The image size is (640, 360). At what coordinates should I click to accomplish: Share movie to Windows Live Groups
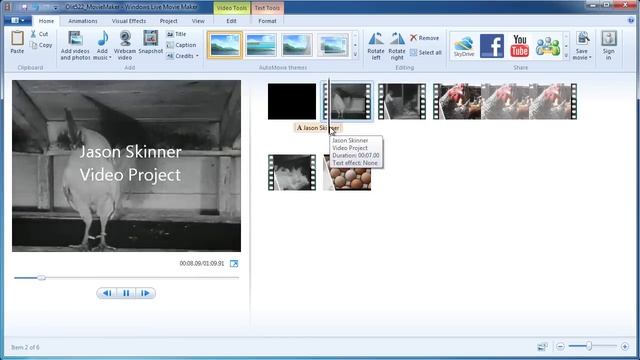pos(547,46)
